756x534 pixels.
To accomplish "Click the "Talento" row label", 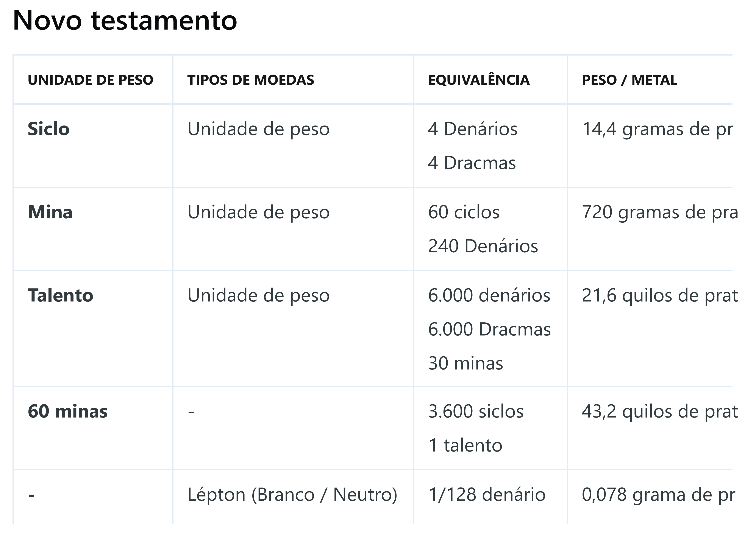I will point(61,295).
